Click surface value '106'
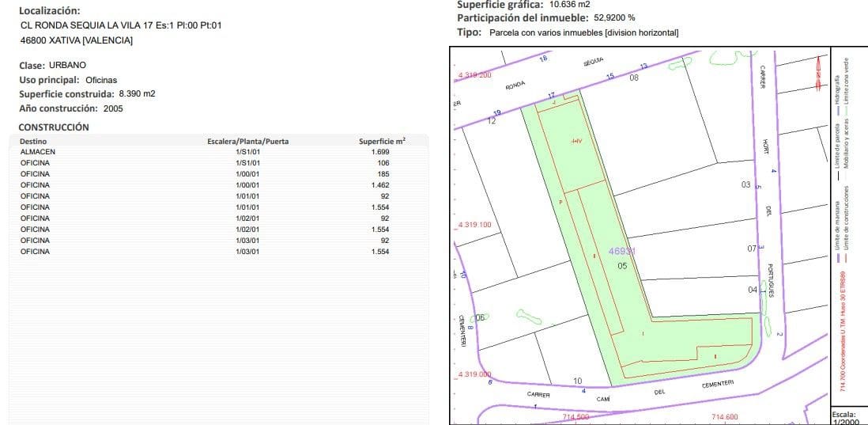This screenshot has height=425, width=868. point(383,163)
